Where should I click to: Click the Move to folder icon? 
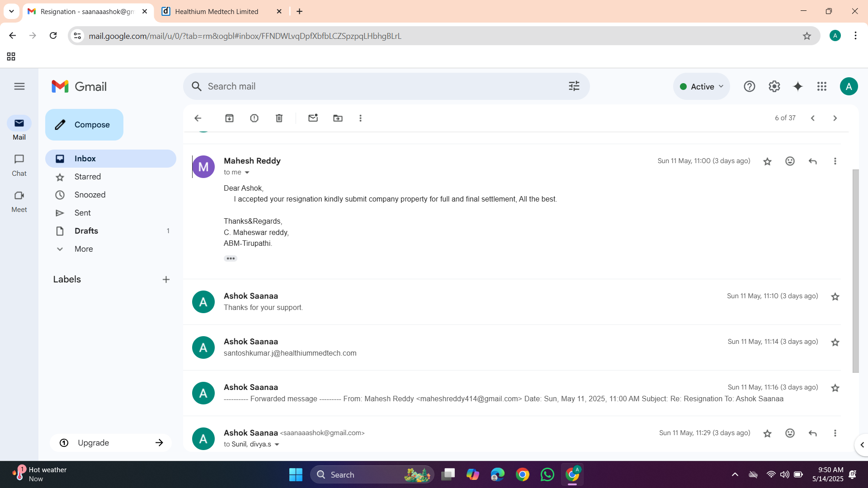[338, 118]
